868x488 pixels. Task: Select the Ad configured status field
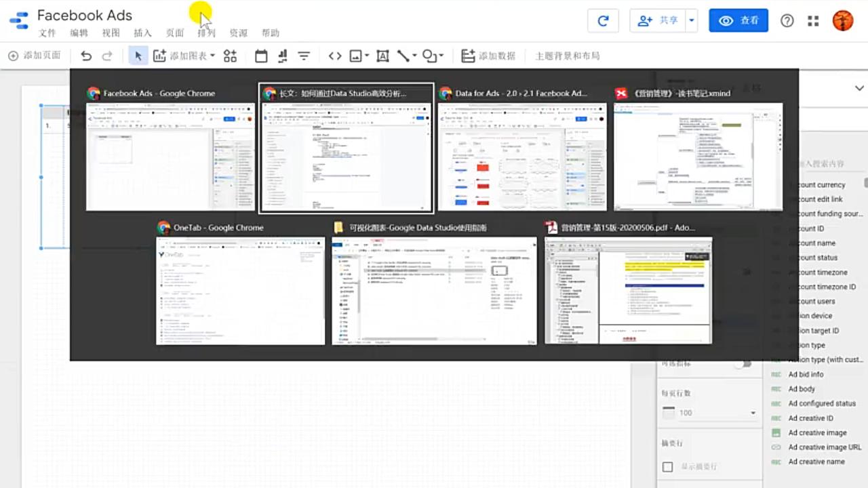[822, 403]
